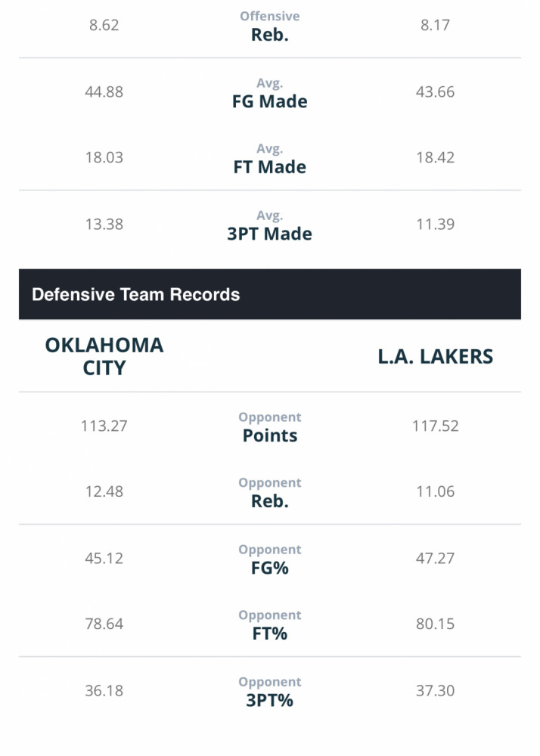Select the 44.88 FG made value

pyautogui.click(x=104, y=91)
